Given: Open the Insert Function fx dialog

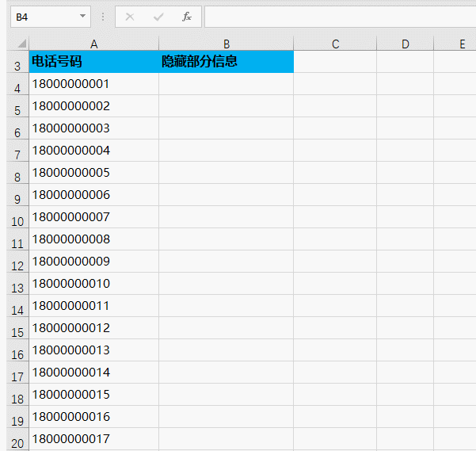Looking at the screenshot, I should (x=187, y=17).
